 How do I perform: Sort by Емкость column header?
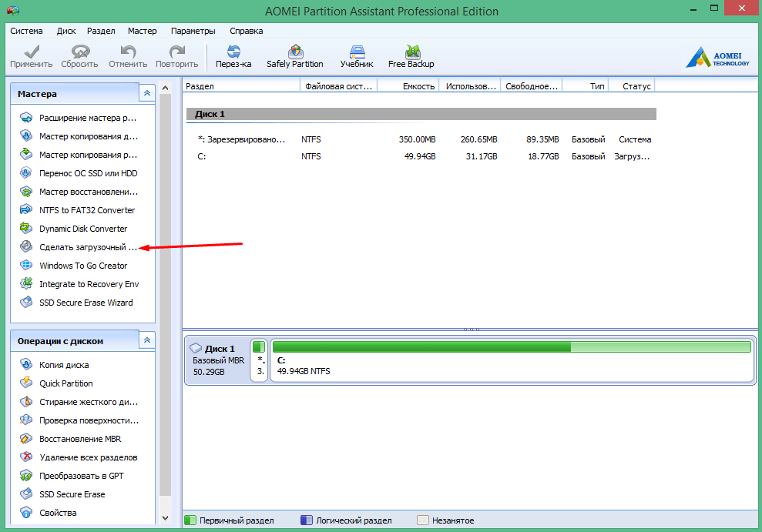click(x=408, y=86)
